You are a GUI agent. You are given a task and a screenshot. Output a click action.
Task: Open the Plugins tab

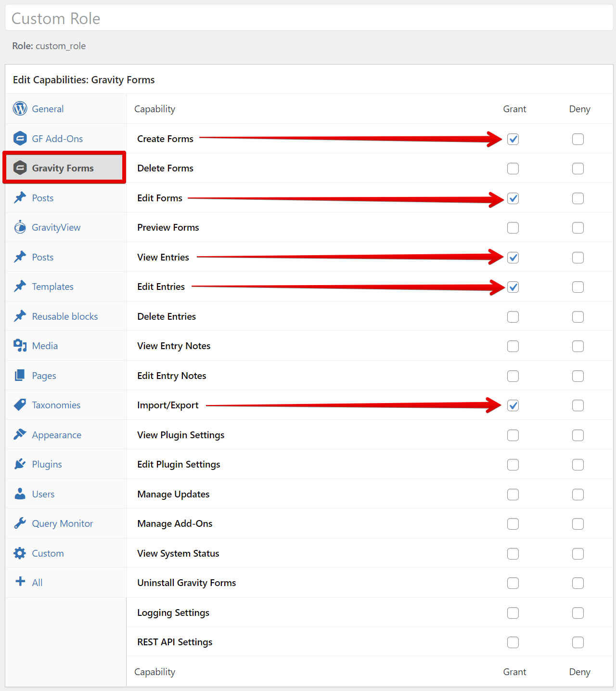[66, 464]
